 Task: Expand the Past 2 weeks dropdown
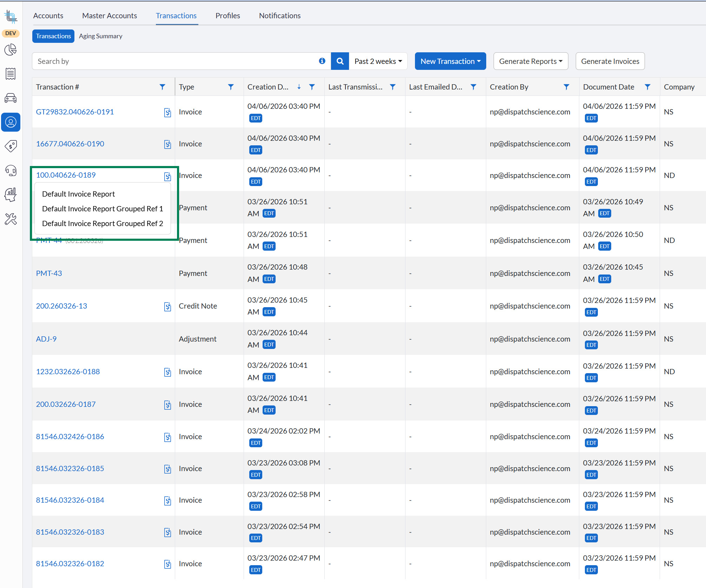point(378,61)
